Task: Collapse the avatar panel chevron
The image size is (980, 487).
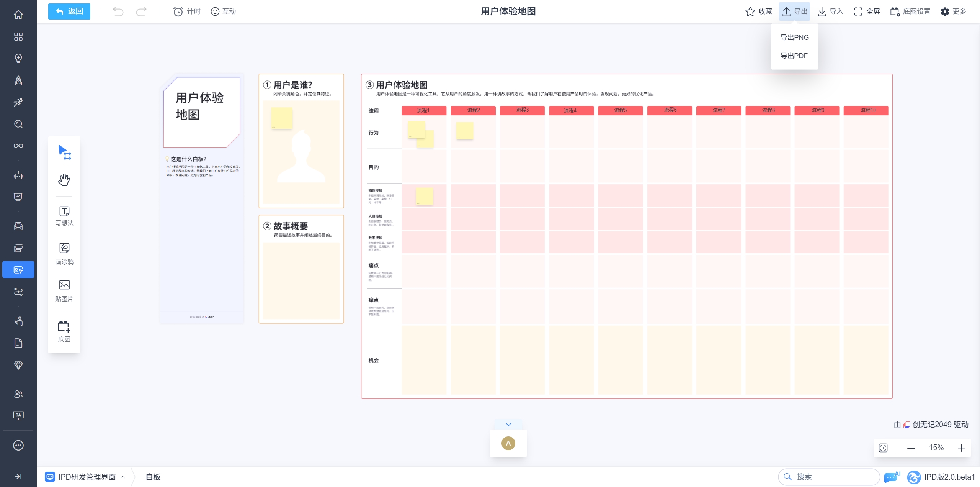Action: [508, 425]
